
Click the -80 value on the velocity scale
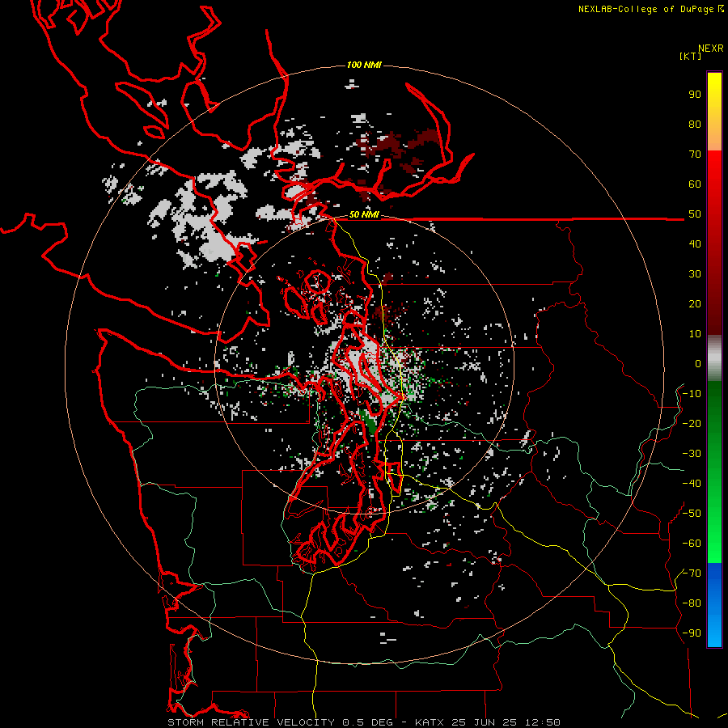click(x=692, y=603)
